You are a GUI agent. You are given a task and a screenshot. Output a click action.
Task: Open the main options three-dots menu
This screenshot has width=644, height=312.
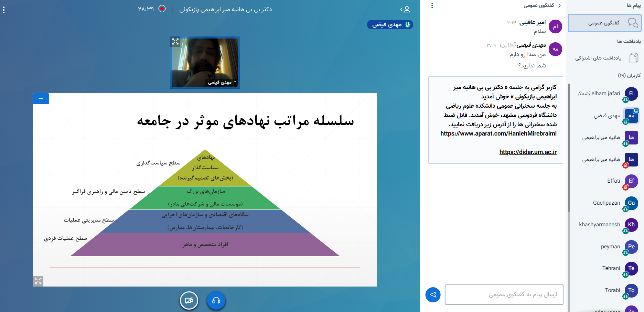click(x=4, y=10)
